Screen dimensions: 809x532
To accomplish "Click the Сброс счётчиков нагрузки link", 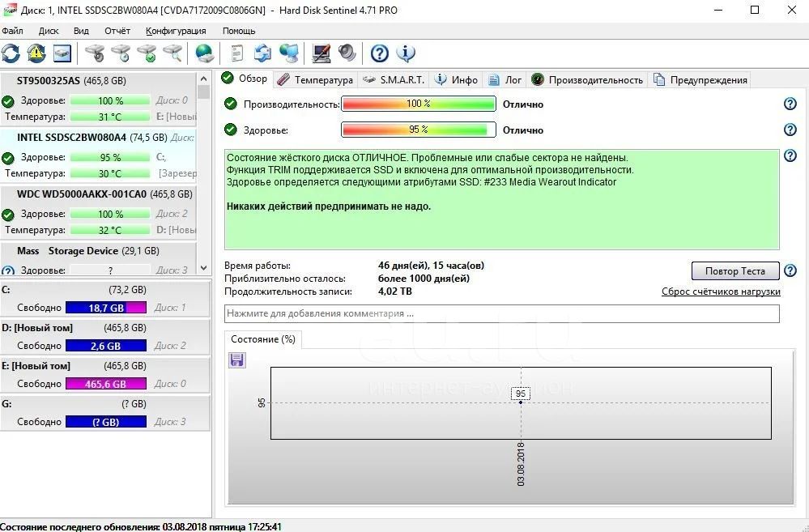I will (721, 292).
